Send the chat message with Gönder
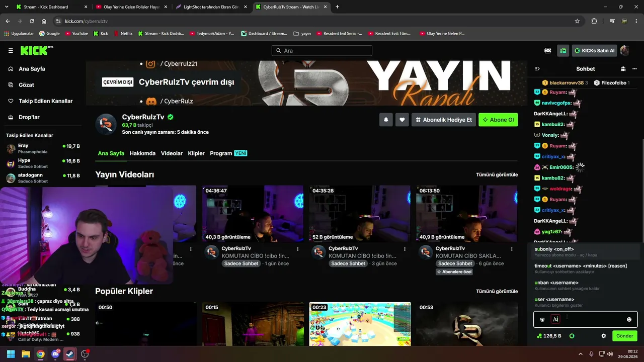Screen dimensions: 644x362 (624, 336)
